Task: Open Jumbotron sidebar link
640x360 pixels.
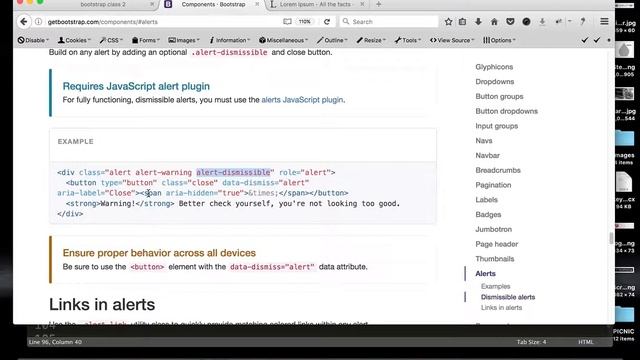Action: coord(493,229)
